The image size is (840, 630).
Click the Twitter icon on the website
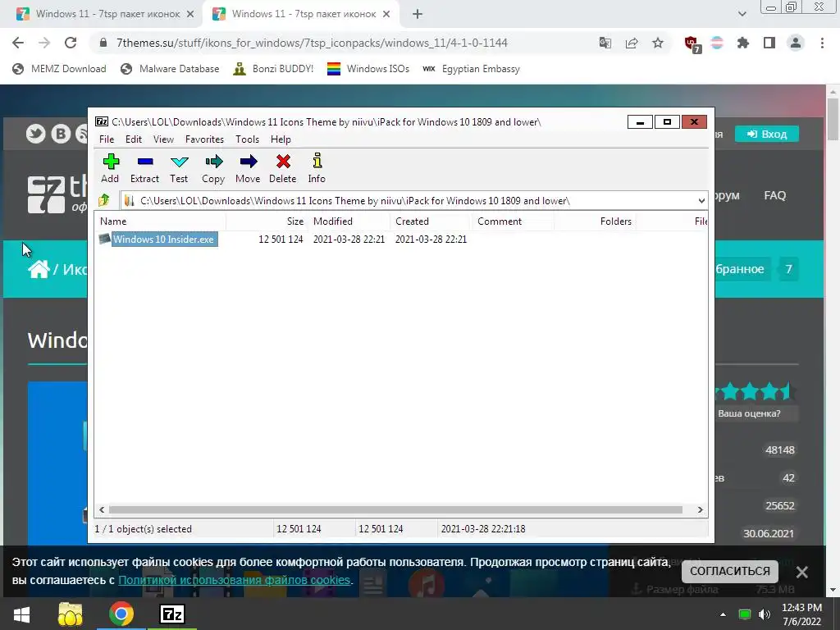[36, 134]
